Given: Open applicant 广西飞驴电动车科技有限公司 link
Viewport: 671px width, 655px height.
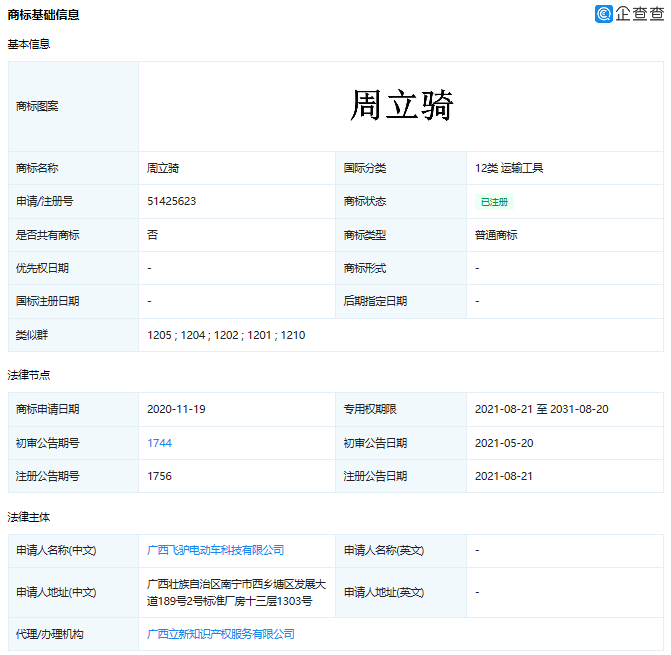Looking at the screenshot, I should pyautogui.click(x=215, y=550).
